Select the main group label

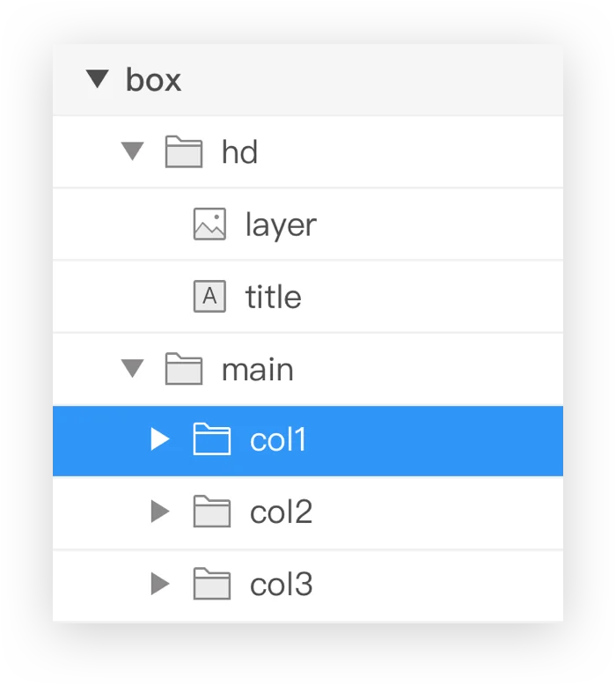[x=257, y=370]
